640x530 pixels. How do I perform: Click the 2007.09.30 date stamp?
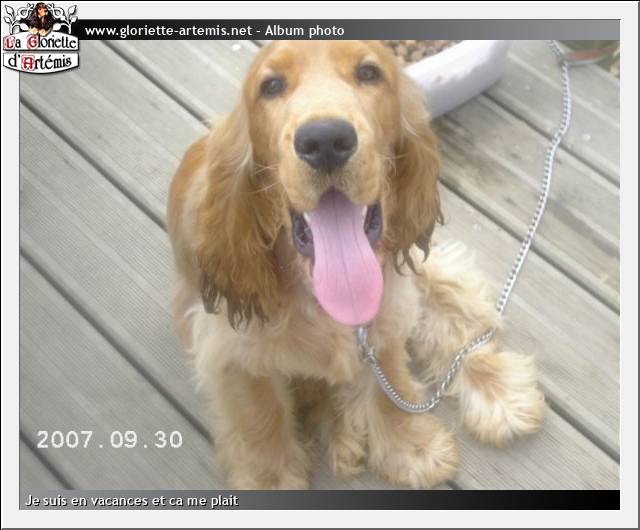[x=110, y=439]
